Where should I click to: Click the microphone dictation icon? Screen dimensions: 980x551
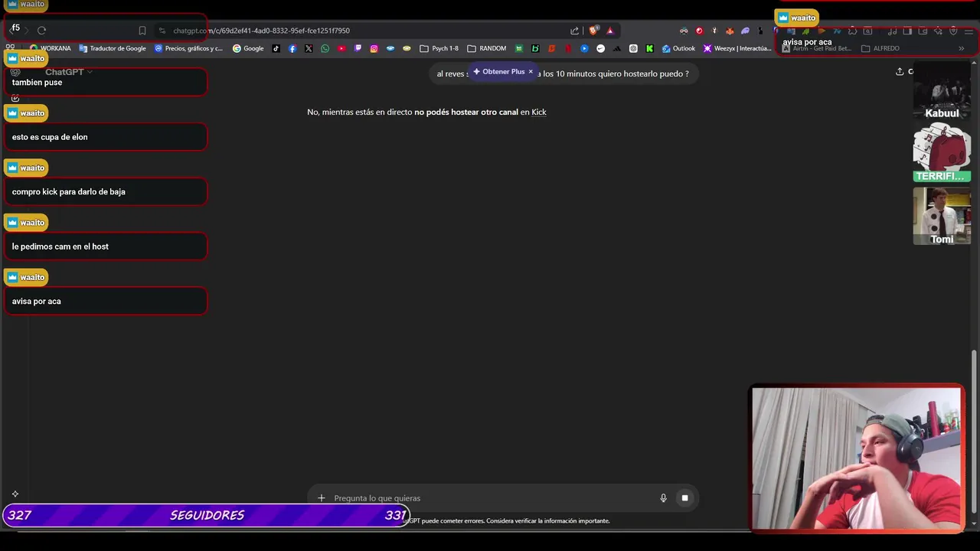coord(663,498)
